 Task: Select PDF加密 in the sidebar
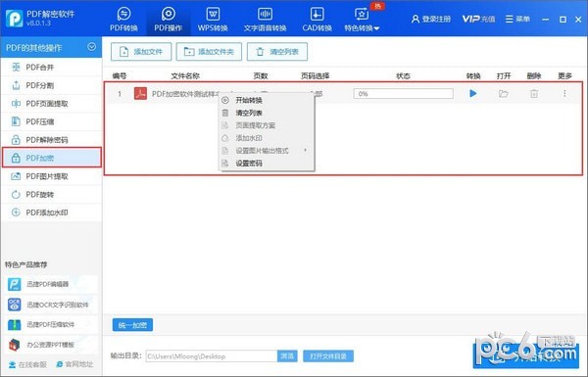pos(51,158)
